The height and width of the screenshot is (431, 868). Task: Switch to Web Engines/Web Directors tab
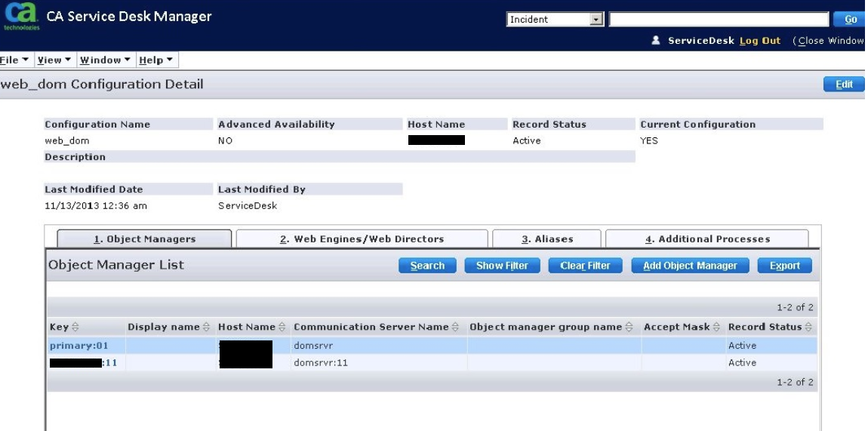point(362,239)
